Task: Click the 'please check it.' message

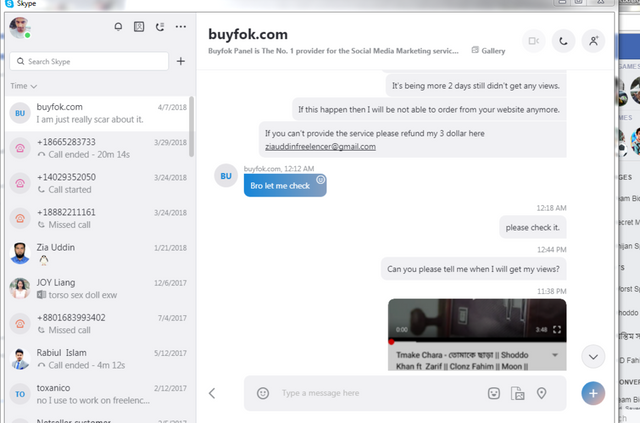Action: [x=533, y=227]
